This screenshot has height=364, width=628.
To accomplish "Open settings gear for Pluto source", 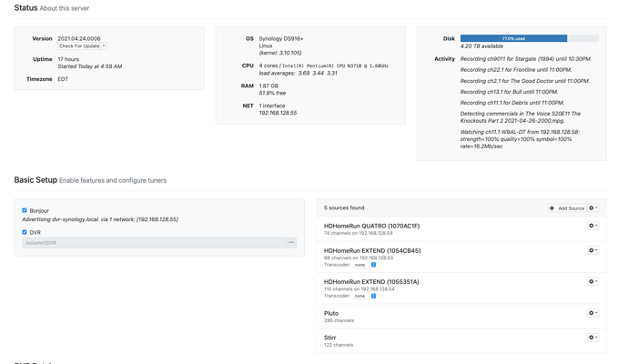I will (593, 313).
